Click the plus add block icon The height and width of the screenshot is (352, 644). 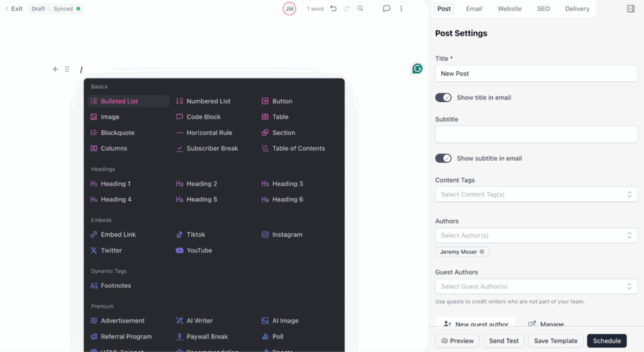click(x=55, y=69)
